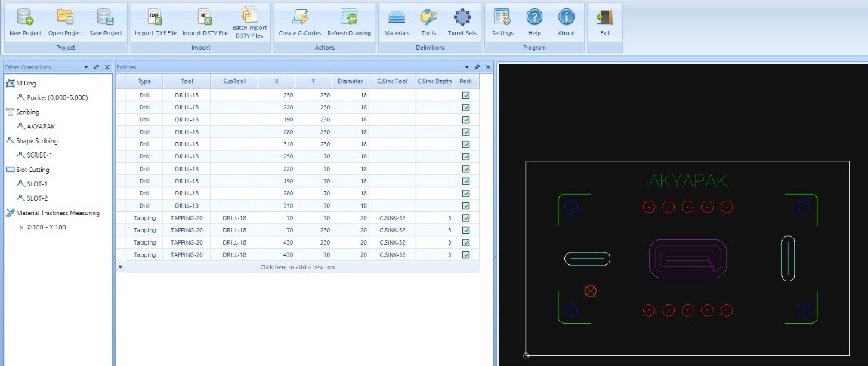868x366 pixels.
Task: Select X:100 - Y:100 measuring point
Action: [46, 226]
